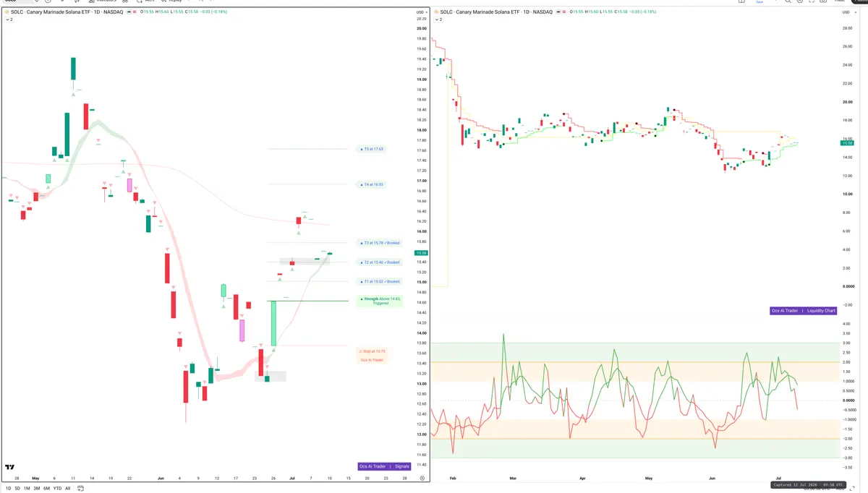The height and width of the screenshot is (493, 868).
Task: Click the Stop at 13.75 label
Action: click(x=373, y=351)
